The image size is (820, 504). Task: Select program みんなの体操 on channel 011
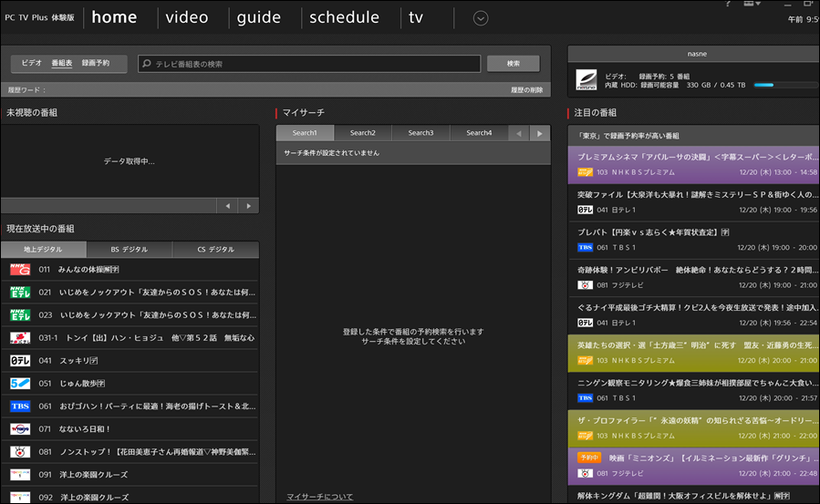[x=130, y=270]
